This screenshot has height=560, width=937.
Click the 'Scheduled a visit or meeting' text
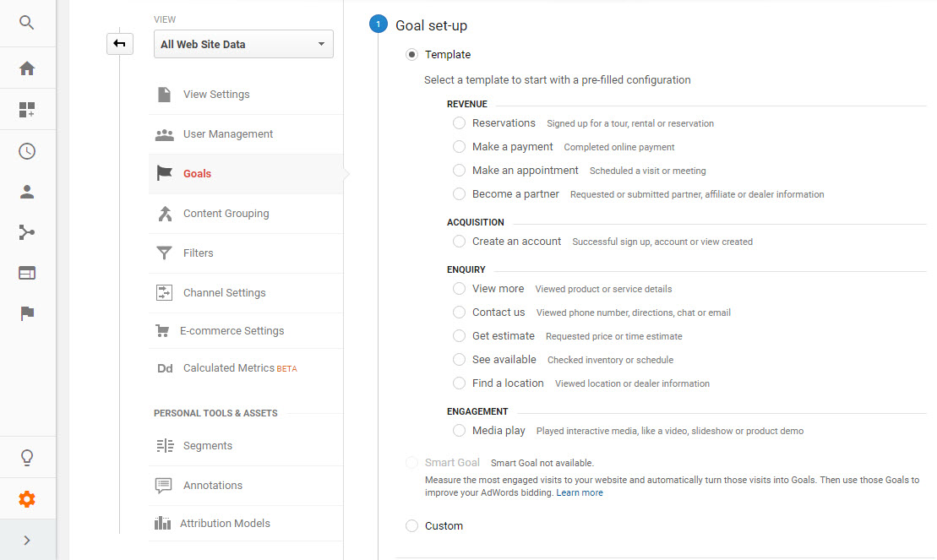(648, 171)
